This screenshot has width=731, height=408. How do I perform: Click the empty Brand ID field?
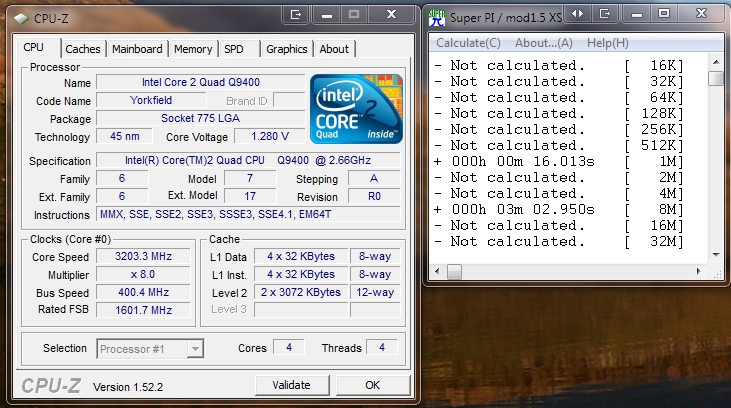tap(289, 100)
